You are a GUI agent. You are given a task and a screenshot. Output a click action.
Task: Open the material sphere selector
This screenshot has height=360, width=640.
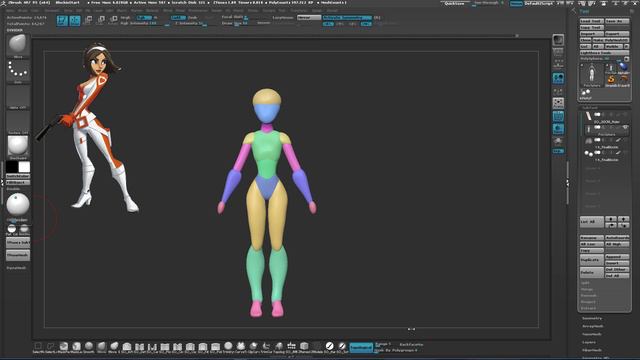click(x=18, y=147)
